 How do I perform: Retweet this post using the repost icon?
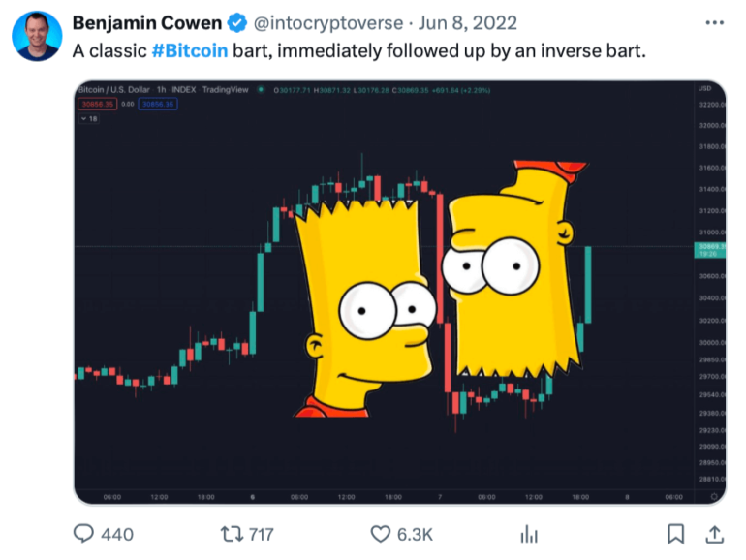[234, 534]
